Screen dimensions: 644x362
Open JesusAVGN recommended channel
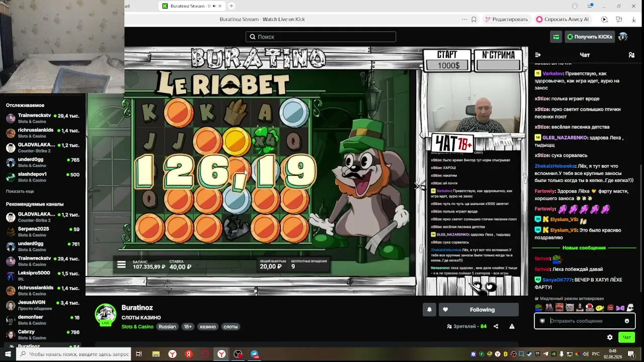tap(43, 305)
